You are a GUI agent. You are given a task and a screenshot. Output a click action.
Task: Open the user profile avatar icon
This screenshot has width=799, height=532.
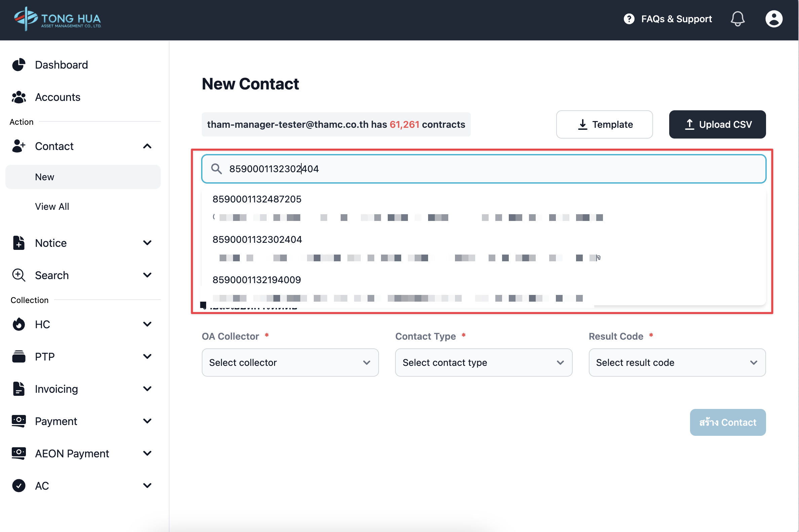coord(773,18)
